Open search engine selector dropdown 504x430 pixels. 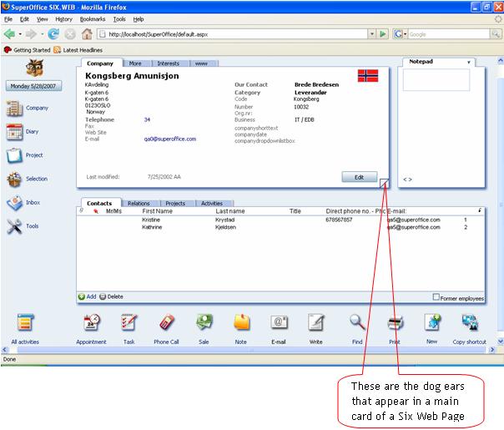405,33
